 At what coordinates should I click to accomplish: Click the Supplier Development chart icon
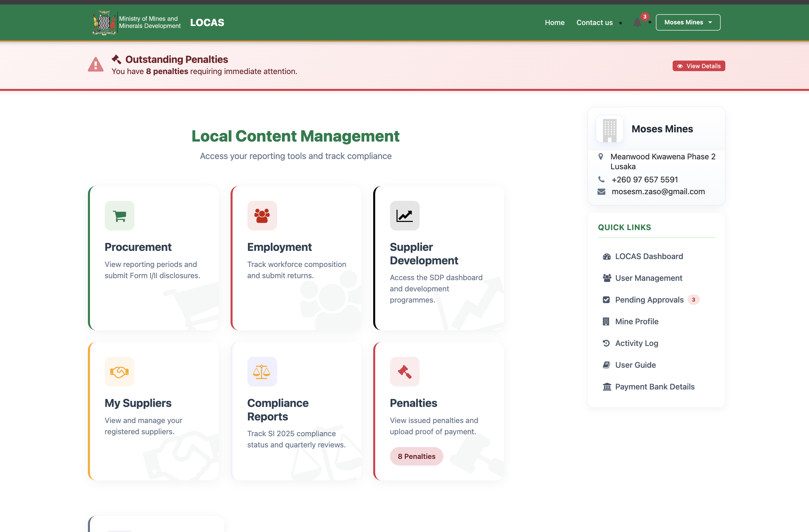tap(404, 216)
